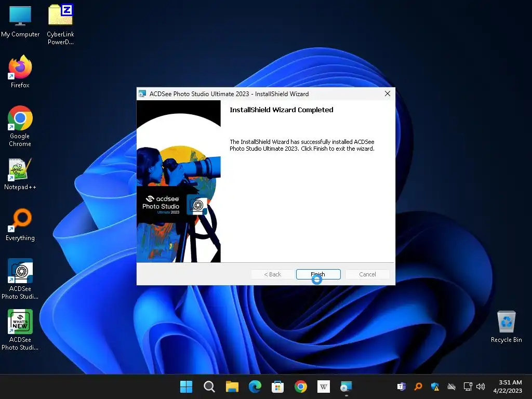Open the My Computer desktop icon

[20, 21]
